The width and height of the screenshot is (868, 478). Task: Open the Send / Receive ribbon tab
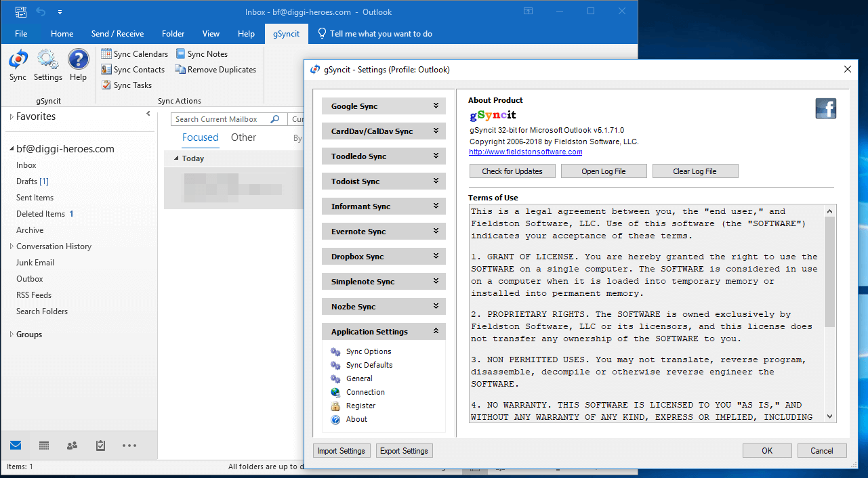coord(117,34)
